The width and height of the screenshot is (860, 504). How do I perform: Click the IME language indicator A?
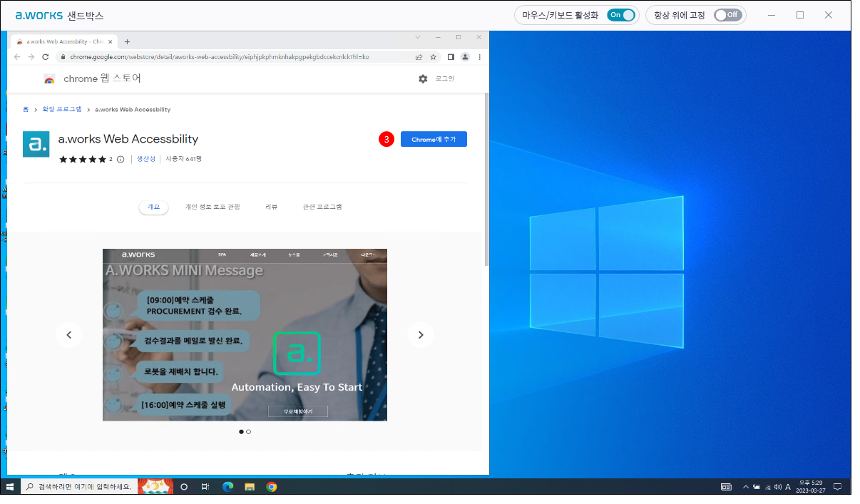788,487
